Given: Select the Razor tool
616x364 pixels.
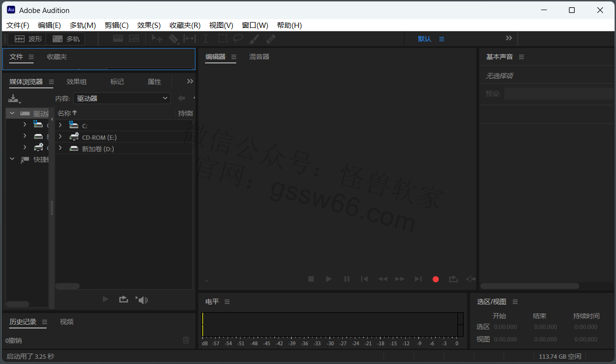Looking at the screenshot, I should pyautogui.click(x=173, y=38).
